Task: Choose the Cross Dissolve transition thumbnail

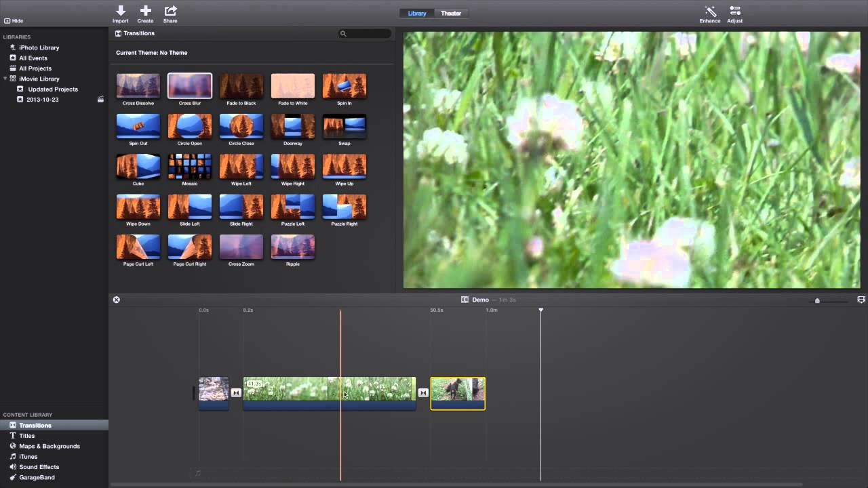Action: [138, 86]
